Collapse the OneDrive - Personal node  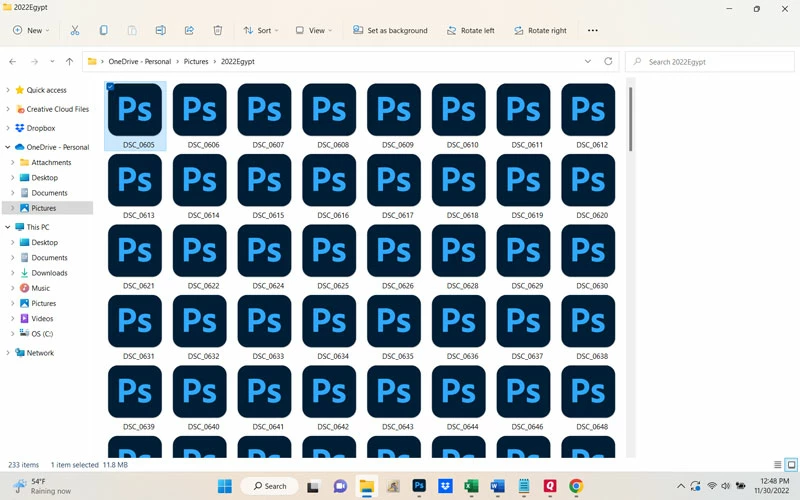click(8, 147)
